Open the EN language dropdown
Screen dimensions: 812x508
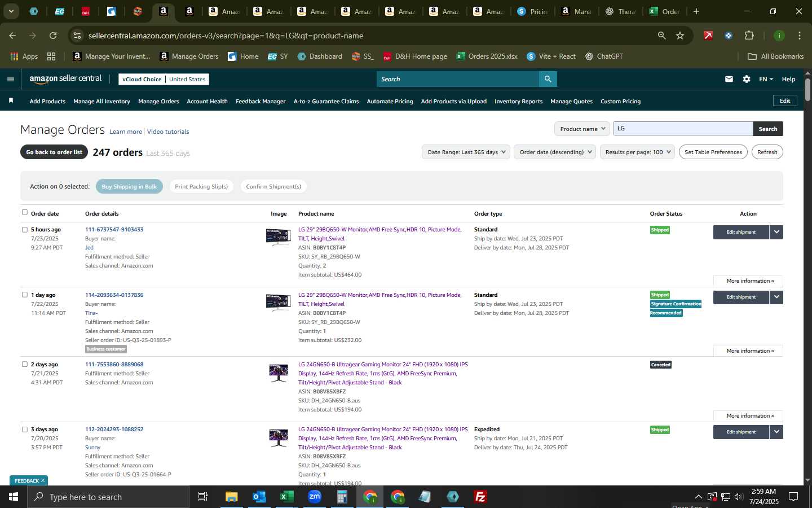[x=766, y=79]
